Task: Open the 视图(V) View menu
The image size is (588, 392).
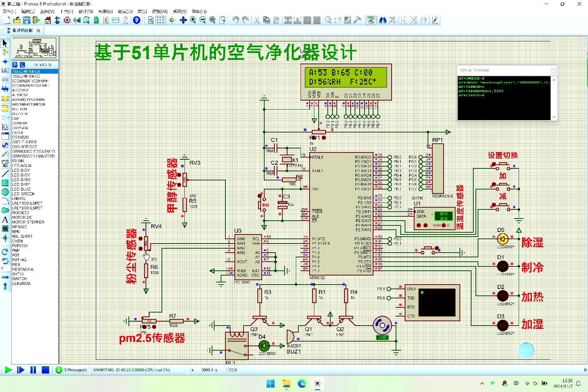Action: point(47,11)
